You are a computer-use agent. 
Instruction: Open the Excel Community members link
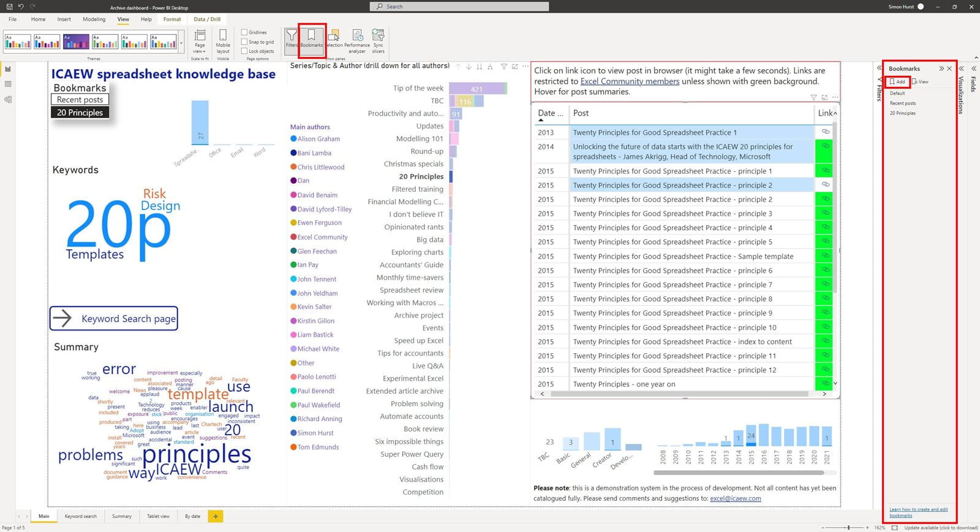coord(629,81)
